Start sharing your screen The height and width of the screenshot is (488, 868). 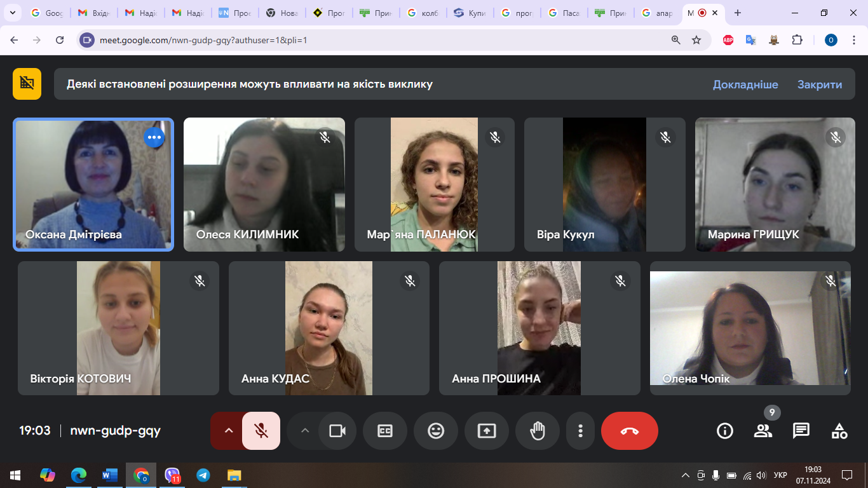coord(487,431)
